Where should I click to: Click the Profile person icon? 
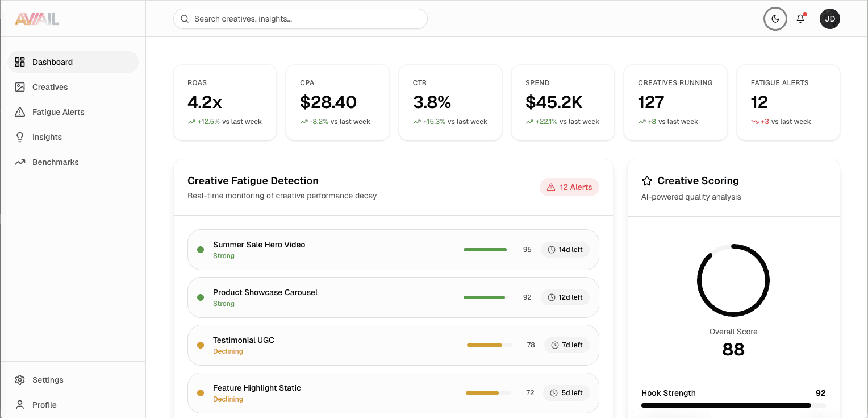coord(20,405)
